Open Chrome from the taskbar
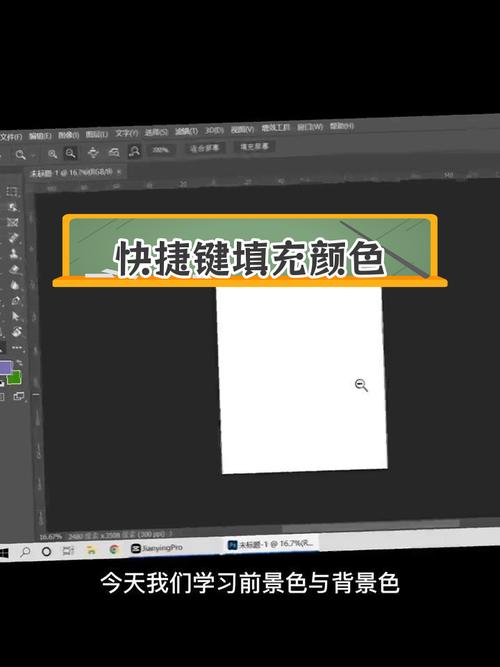Screen dimensions: 500x667 (x=114, y=549)
